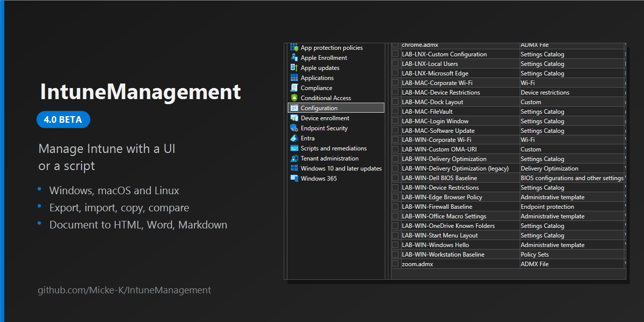Click the LAB-MAC-Login Window policy name

[435, 121]
